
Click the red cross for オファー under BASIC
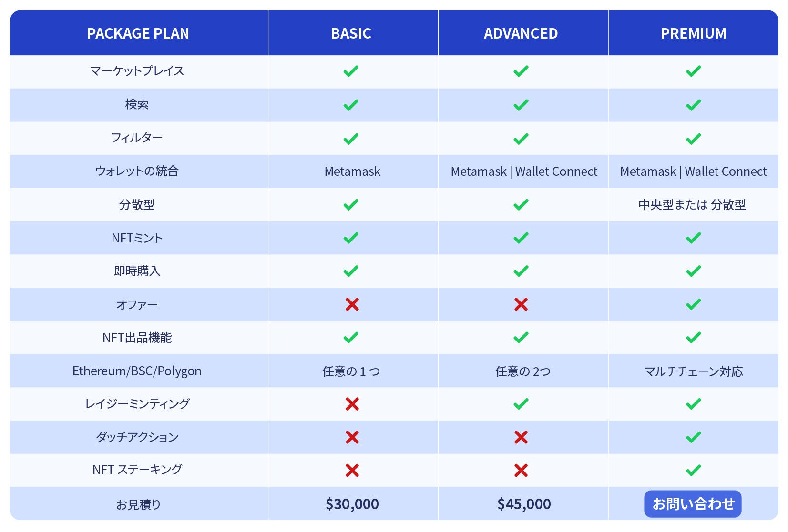pyautogui.click(x=352, y=304)
